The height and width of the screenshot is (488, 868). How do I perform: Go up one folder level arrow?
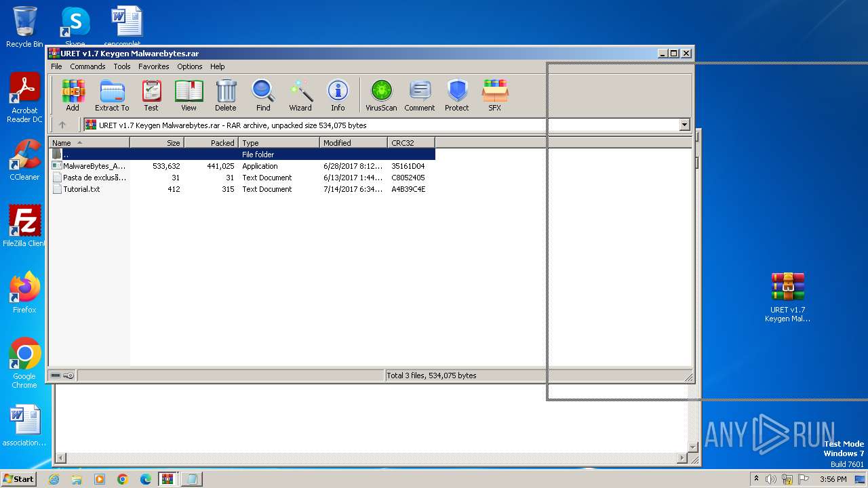click(x=62, y=125)
